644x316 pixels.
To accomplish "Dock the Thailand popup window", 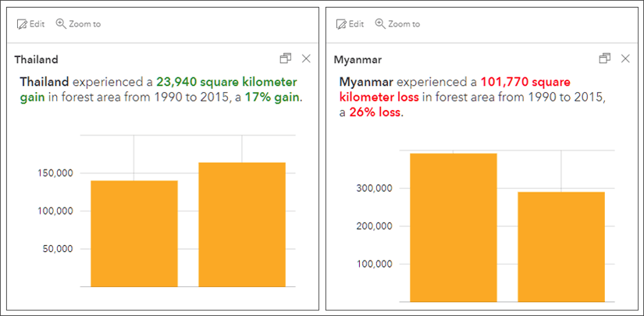I will 286,59.
